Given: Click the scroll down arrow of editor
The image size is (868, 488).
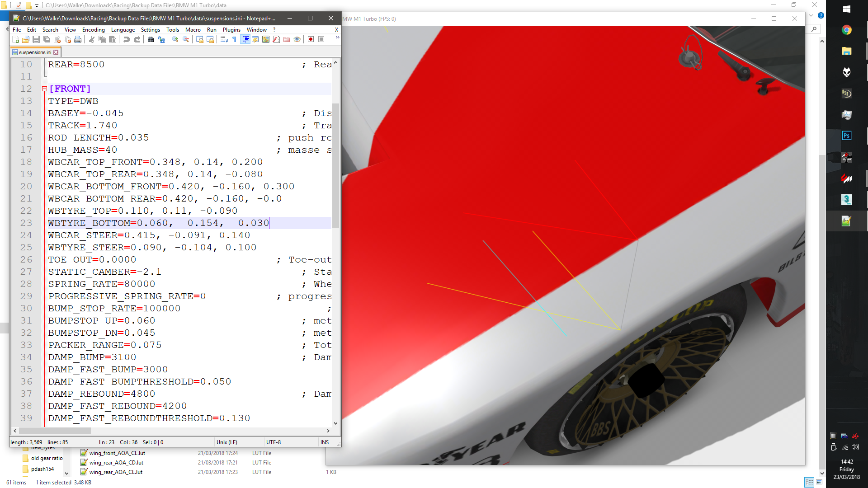Looking at the screenshot, I should pos(335,423).
